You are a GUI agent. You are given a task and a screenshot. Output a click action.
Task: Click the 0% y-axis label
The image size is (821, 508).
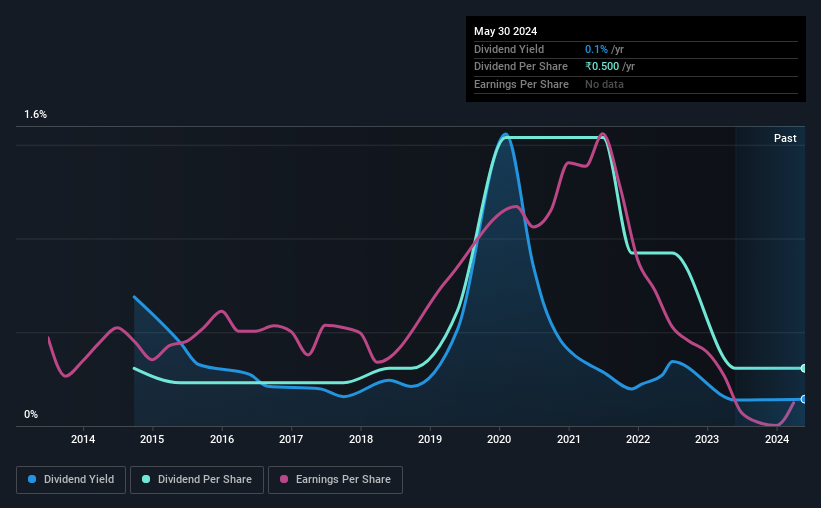pyautogui.click(x=31, y=414)
